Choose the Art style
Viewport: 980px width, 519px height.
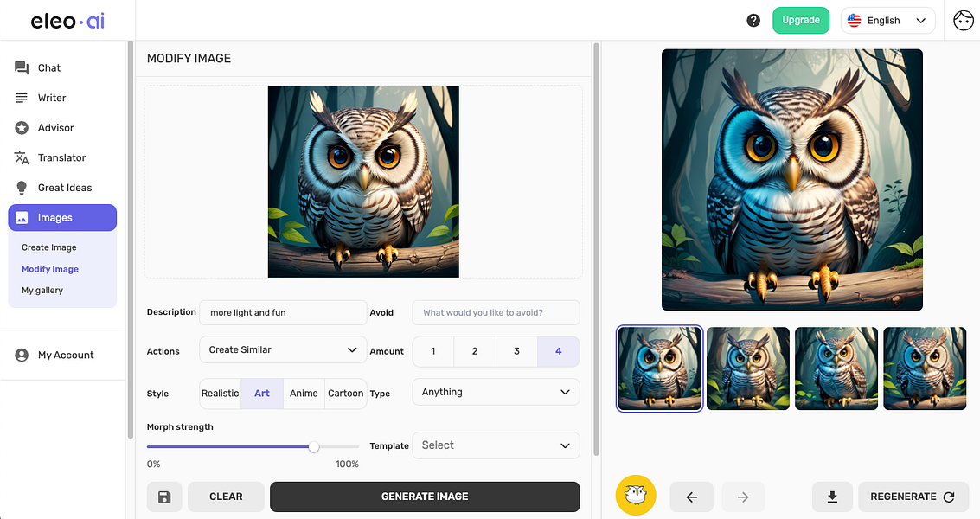[262, 394]
